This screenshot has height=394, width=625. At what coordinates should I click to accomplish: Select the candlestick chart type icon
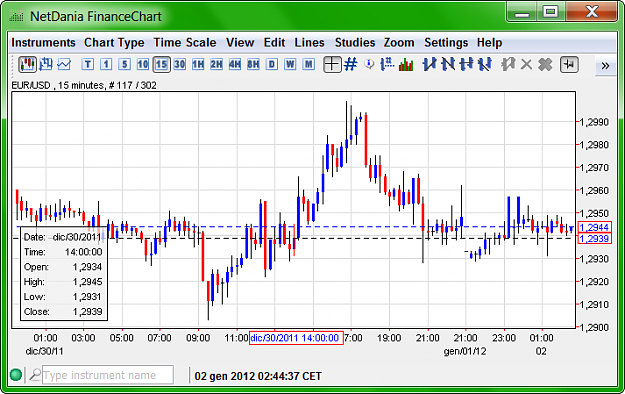point(27,64)
